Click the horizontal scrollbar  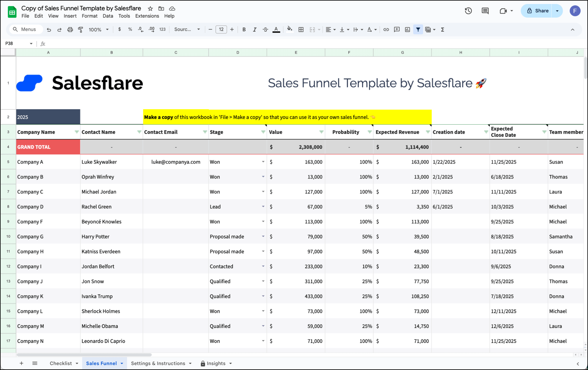[84, 355]
